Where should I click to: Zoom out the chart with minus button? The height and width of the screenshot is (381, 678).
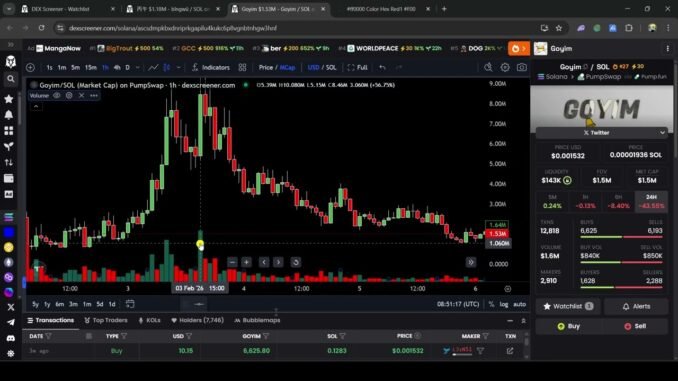232,262
